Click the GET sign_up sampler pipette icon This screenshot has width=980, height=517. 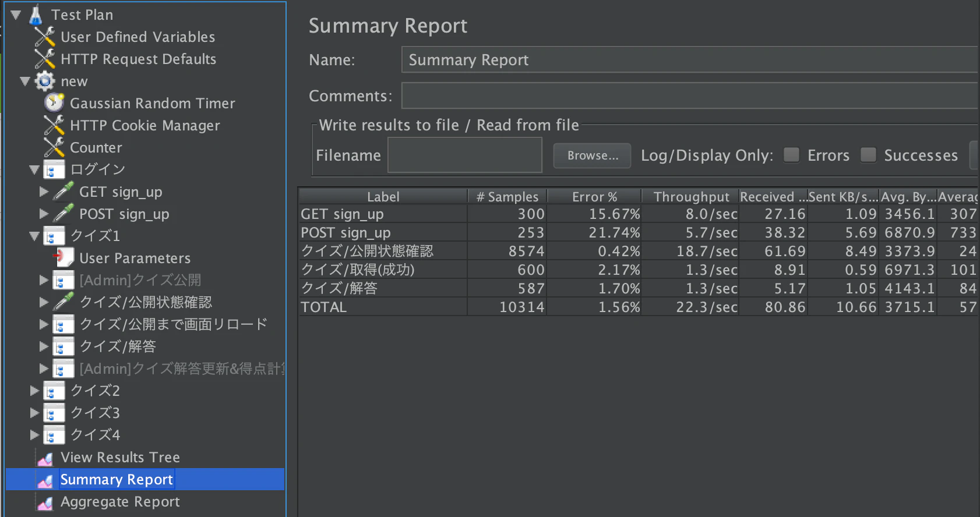[x=64, y=192]
